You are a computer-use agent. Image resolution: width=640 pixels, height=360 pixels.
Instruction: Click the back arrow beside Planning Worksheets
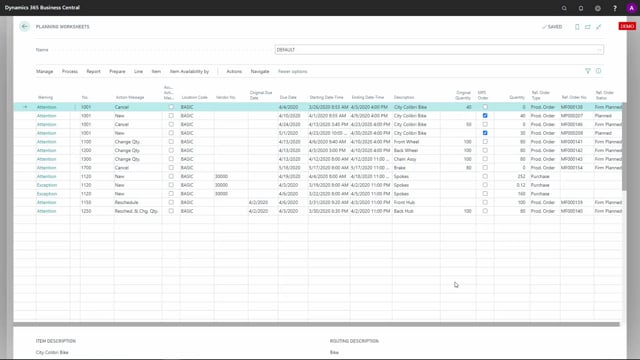click(24, 27)
